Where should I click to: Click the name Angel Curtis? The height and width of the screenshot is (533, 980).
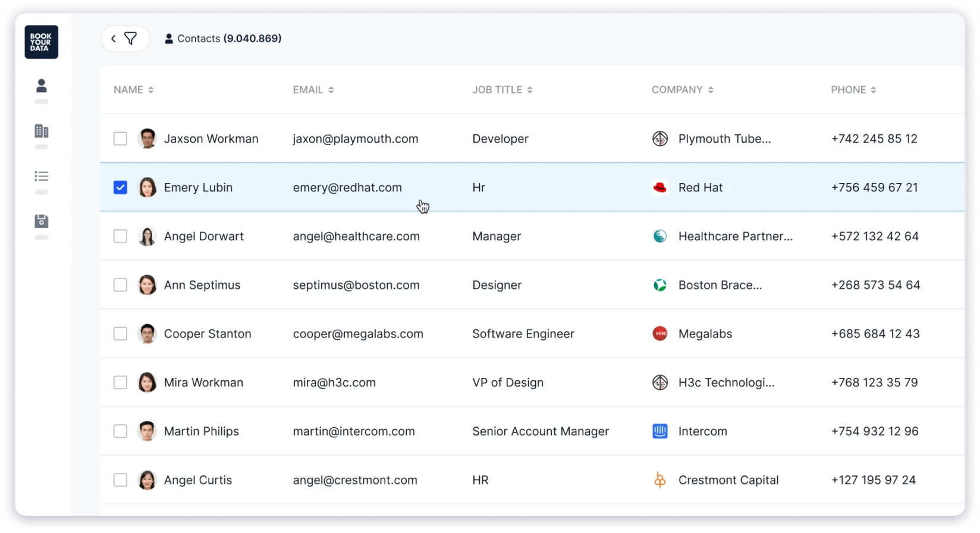198,480
